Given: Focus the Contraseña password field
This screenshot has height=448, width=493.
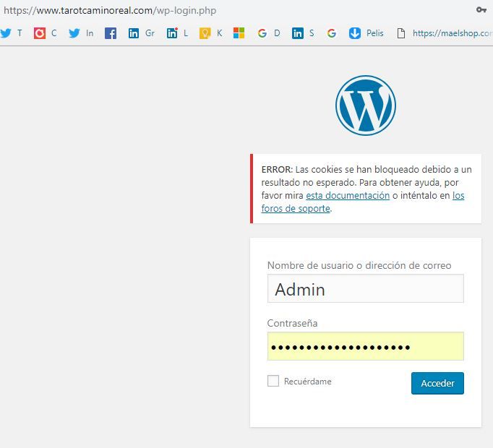Looking at the screenshot, I should click(365, 346).
